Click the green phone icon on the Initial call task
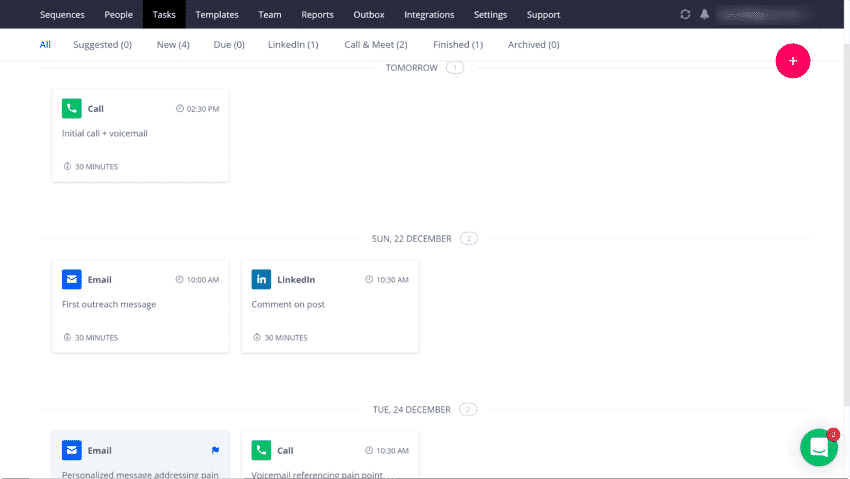Image resolution: width=850 pixels, height=479 pixels. (72, 108)
